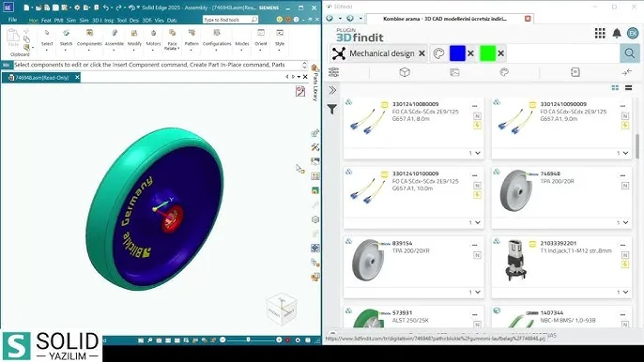This screenshot has width=644, height=362.
Task: Open the Select tool group in ribbon
Action: click(x=47, y=39)
